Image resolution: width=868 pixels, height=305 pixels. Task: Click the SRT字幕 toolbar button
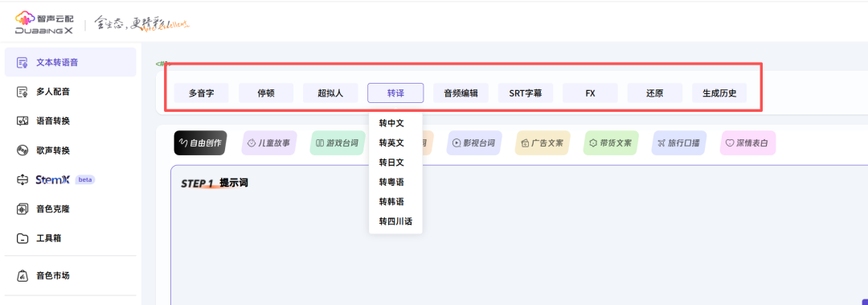(x=526, y=93)
